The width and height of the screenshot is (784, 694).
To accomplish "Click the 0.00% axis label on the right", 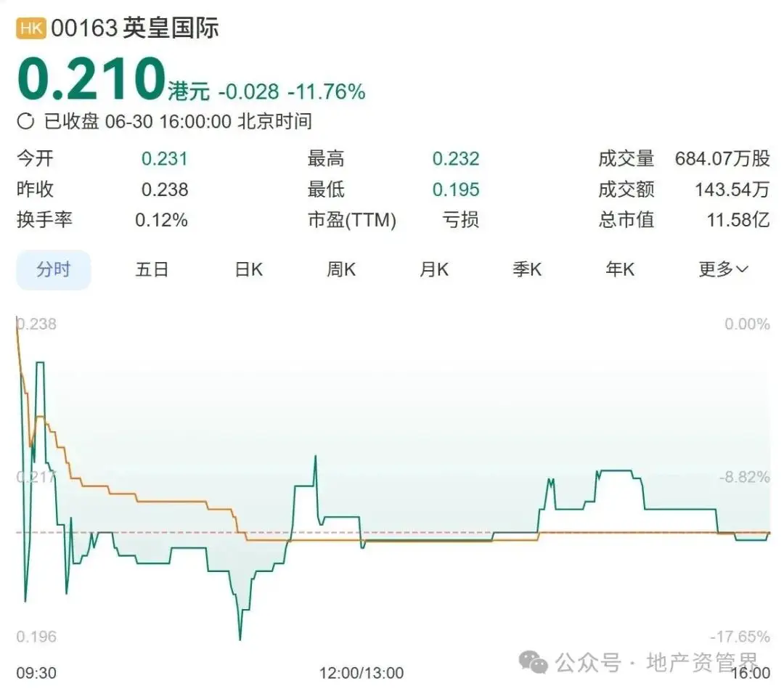I will tap(747, 324).
